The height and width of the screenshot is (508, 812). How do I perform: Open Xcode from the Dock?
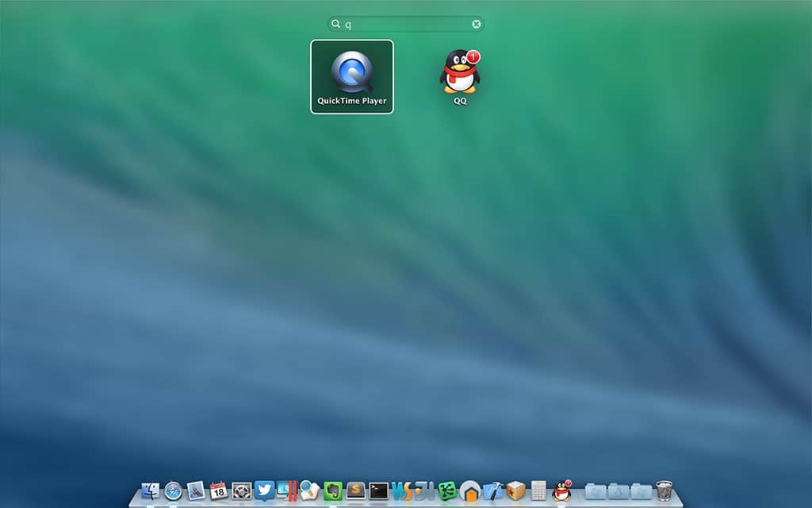[493, 491]
